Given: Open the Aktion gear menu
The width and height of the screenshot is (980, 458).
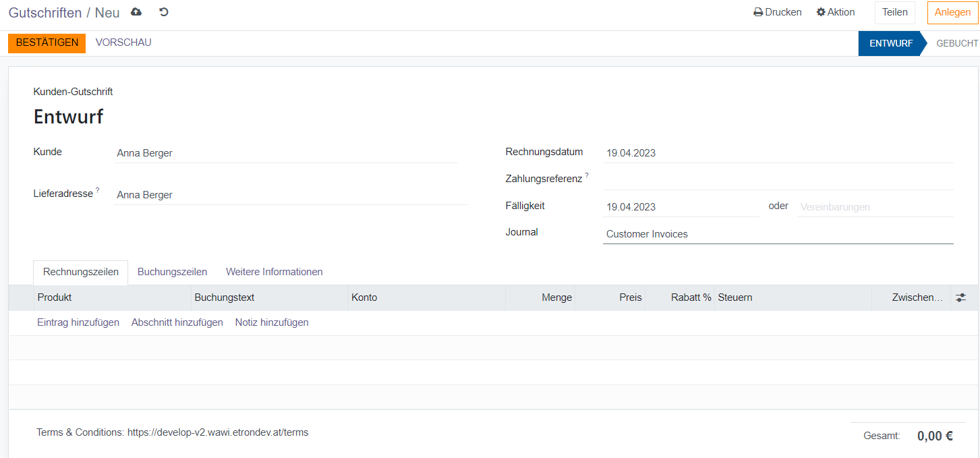Looking at the screenshot, I should (x=836, y=12).
